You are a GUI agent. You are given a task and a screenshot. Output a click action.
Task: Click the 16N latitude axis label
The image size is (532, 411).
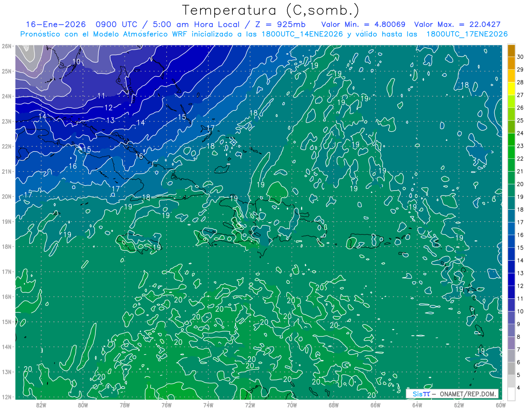(6, 297)
